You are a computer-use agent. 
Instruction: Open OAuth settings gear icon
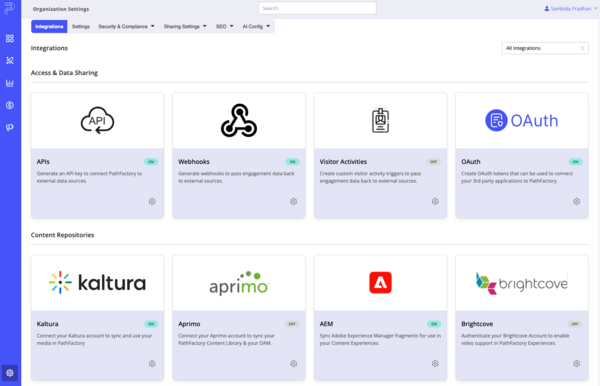(577, 201)
